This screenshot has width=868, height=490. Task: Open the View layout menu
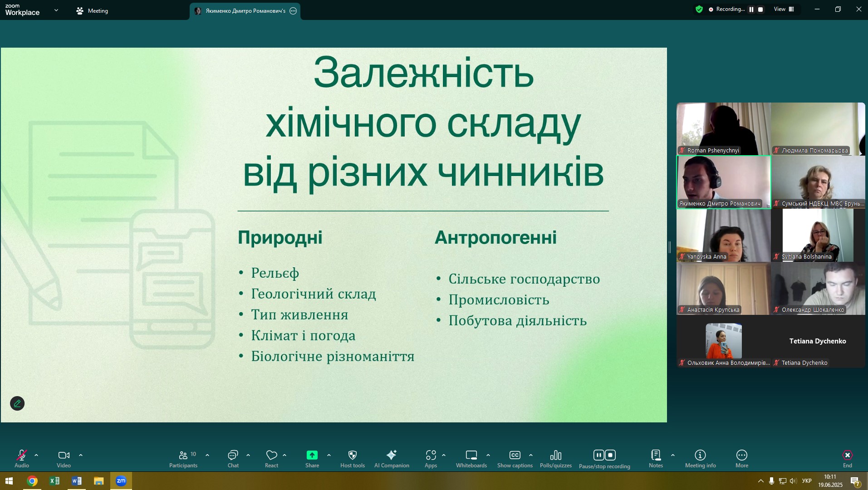[x=784, y=9]
